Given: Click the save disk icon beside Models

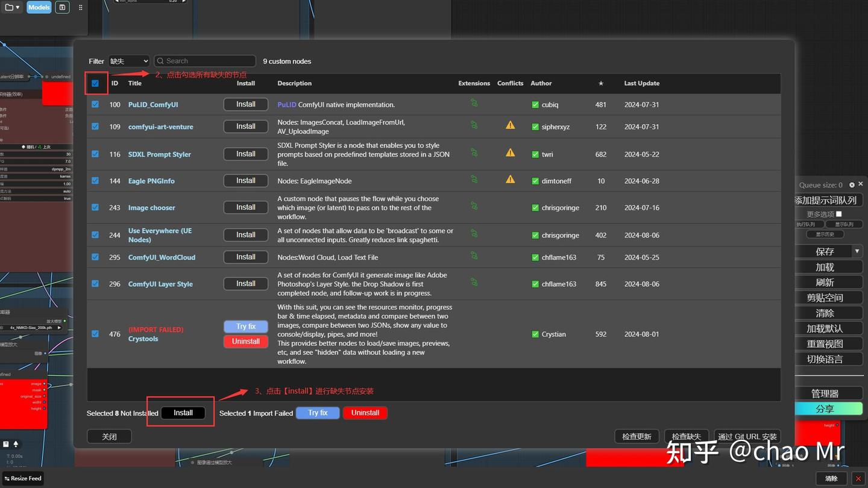Looking at the screenshot, I should (x=62, y=7).
